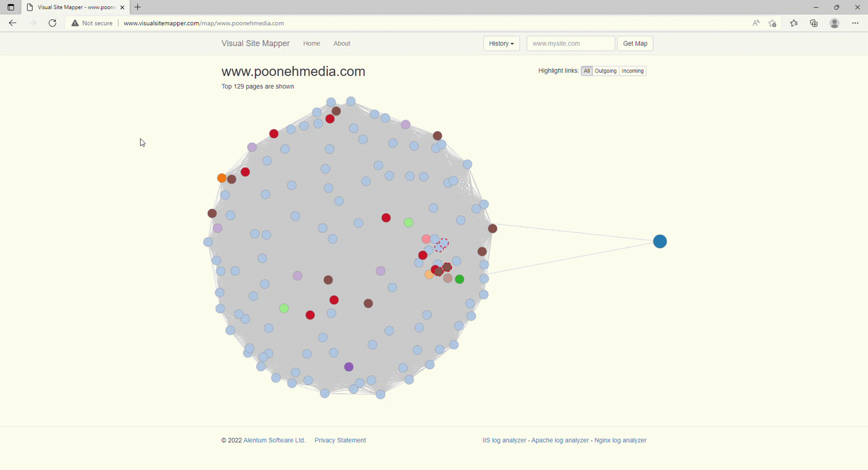
Task: Select the solid purple node near bottom
Action: point(349,367)
